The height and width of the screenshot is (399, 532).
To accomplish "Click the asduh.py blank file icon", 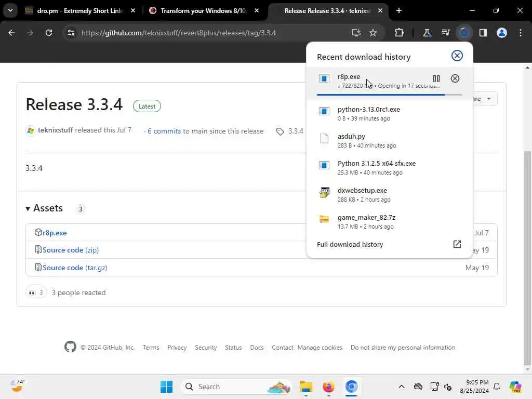I will click(x=324, y=138).
